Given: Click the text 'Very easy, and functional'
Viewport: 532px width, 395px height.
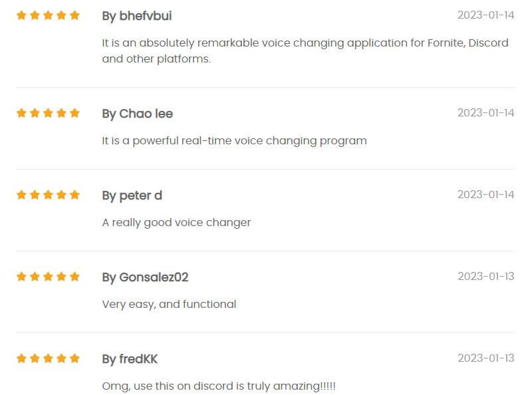Looking at the screenshot, I should coord(169,305).
